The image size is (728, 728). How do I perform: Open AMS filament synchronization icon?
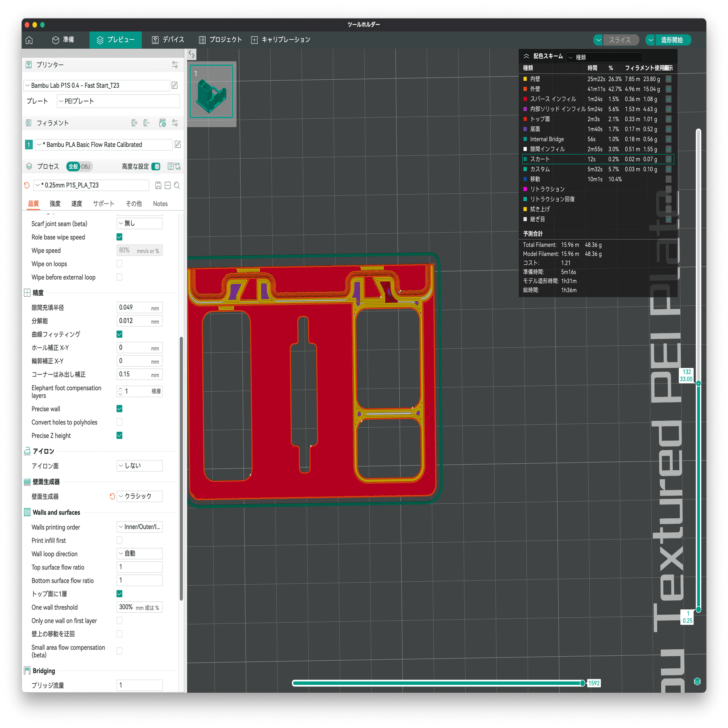pyautogui.click(x=163, y=123)
